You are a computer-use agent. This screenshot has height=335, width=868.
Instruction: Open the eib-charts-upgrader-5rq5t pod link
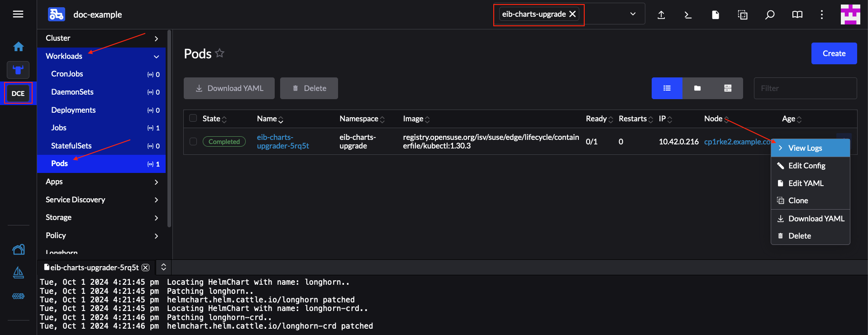click(x=283, y=141)
